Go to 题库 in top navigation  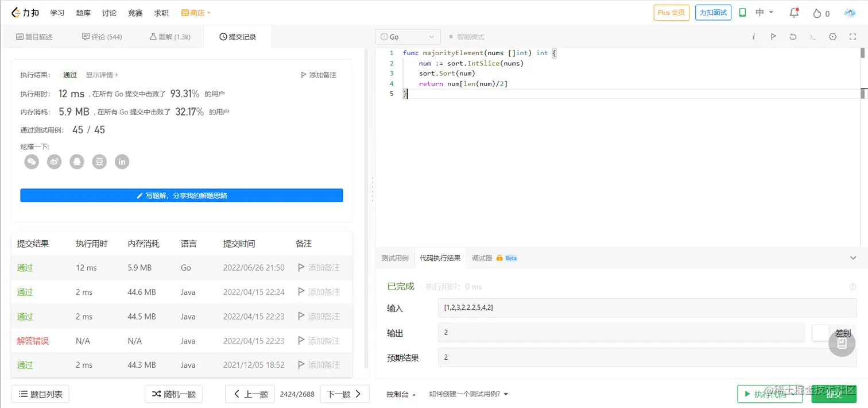click(x=83, y=13)
